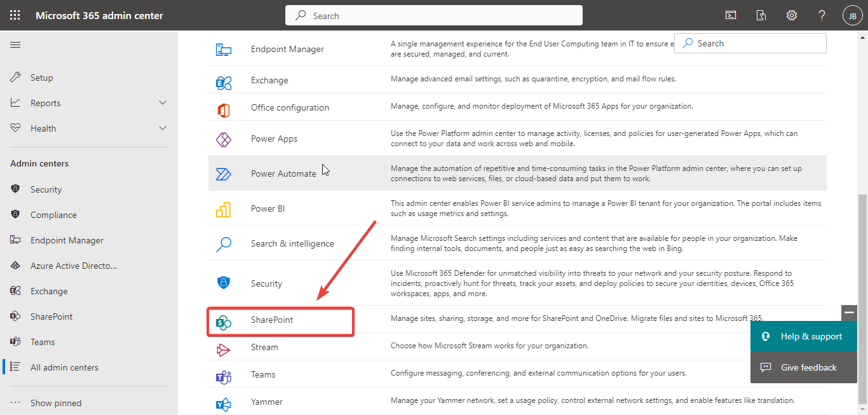Click the sidebar Azure Active Directory icon
The width and height of the screenshot is (868, 415).
pyautogui.click(x=15, y=265)
